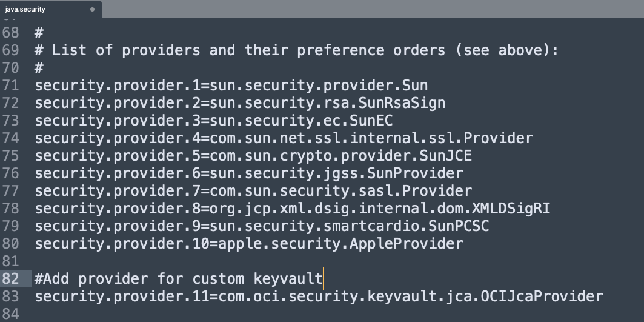The width and height of the screenshot is (644, 322).
Task: Click the unsaved dot on java.security tab
Action: click(x=92, y=10)
